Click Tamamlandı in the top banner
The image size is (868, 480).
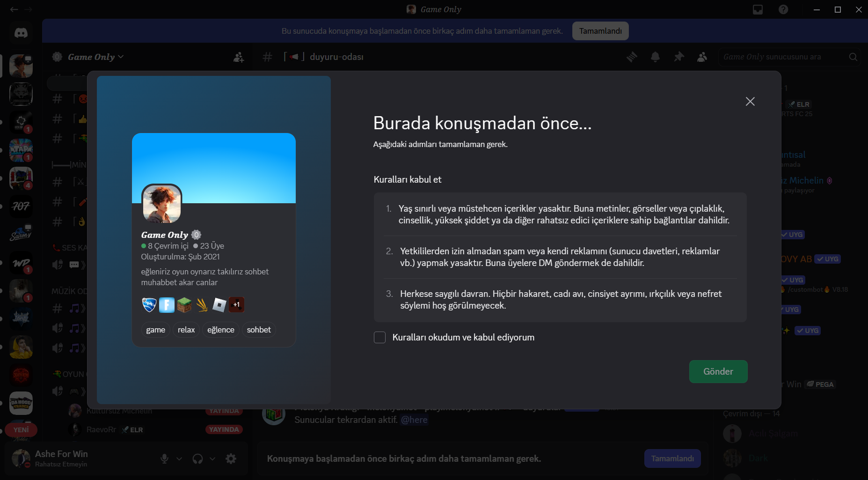click(x=600, y=31)
